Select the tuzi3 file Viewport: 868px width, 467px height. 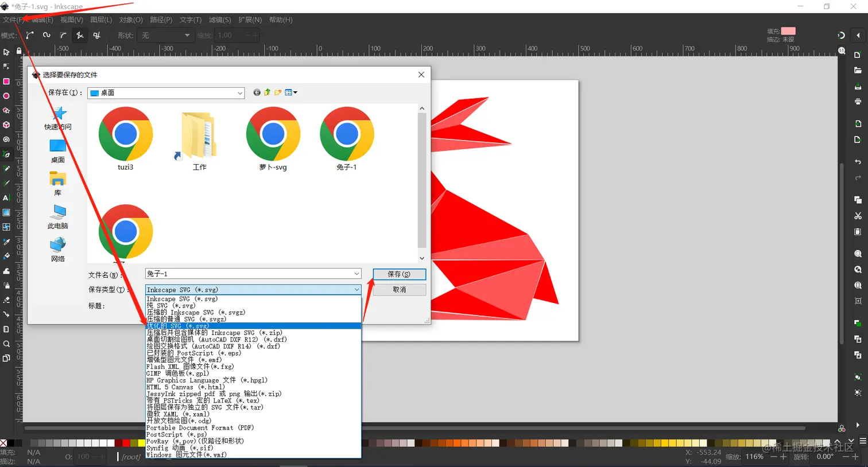[125, 139]
